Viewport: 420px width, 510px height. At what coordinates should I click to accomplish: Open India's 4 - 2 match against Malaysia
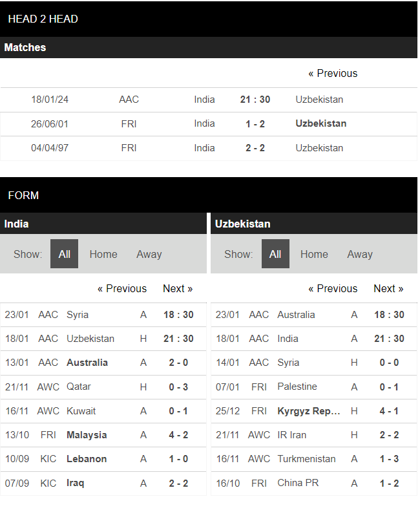pos(178,435)
